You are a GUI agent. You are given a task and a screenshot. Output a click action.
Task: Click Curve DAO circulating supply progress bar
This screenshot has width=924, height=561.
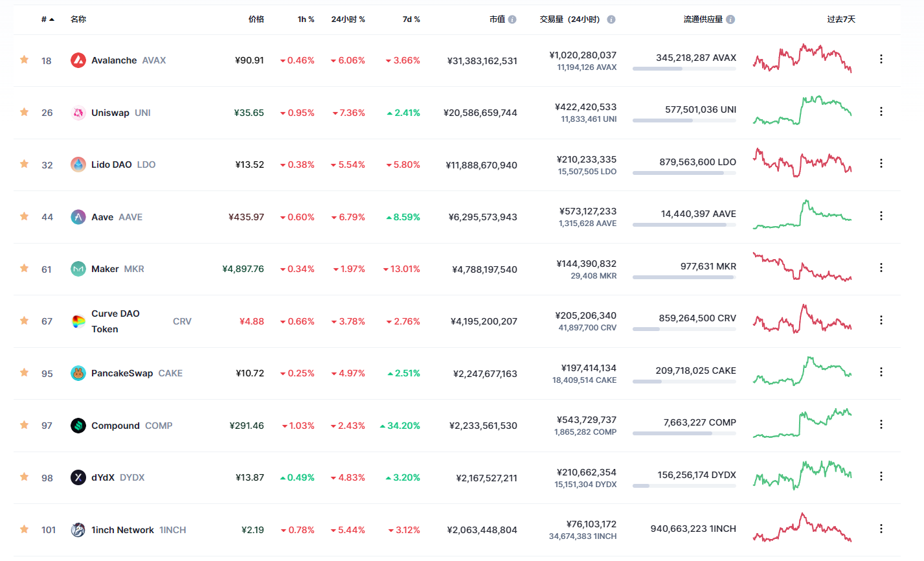[x=684, y=329]
